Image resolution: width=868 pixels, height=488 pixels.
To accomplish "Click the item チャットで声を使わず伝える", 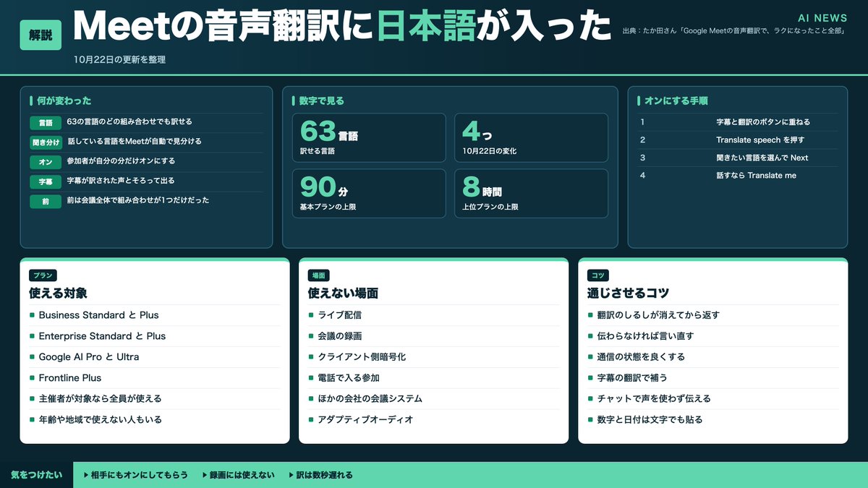I will point(654,398).
